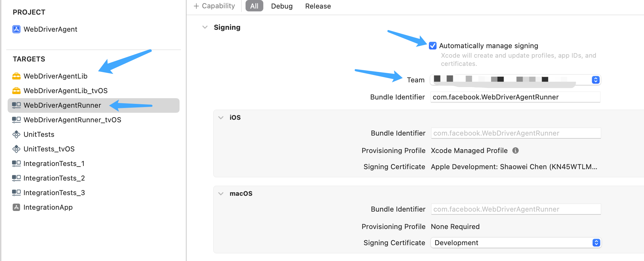Switch to the Debug tab
This screenshot has height=261, width=644.
282,6
